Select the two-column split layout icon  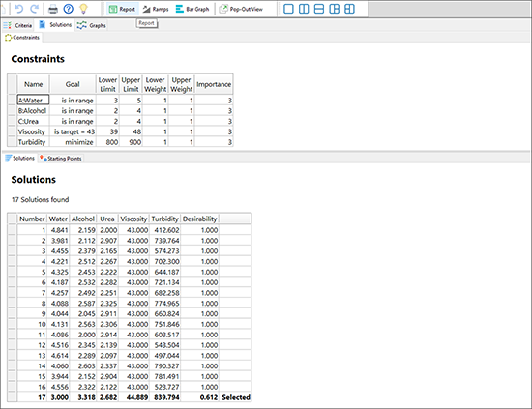pos(304,9)
